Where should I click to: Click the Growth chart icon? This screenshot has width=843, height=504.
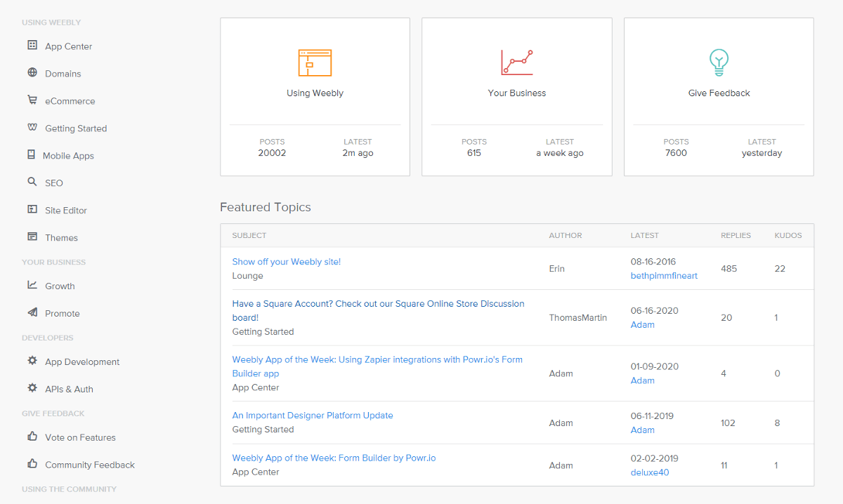(x=32, y=285)
